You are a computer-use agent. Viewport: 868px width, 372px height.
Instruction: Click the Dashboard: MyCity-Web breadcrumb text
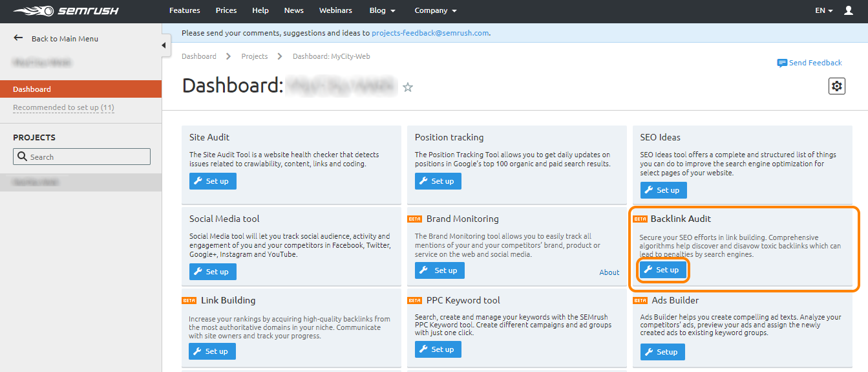click(332, 56)
